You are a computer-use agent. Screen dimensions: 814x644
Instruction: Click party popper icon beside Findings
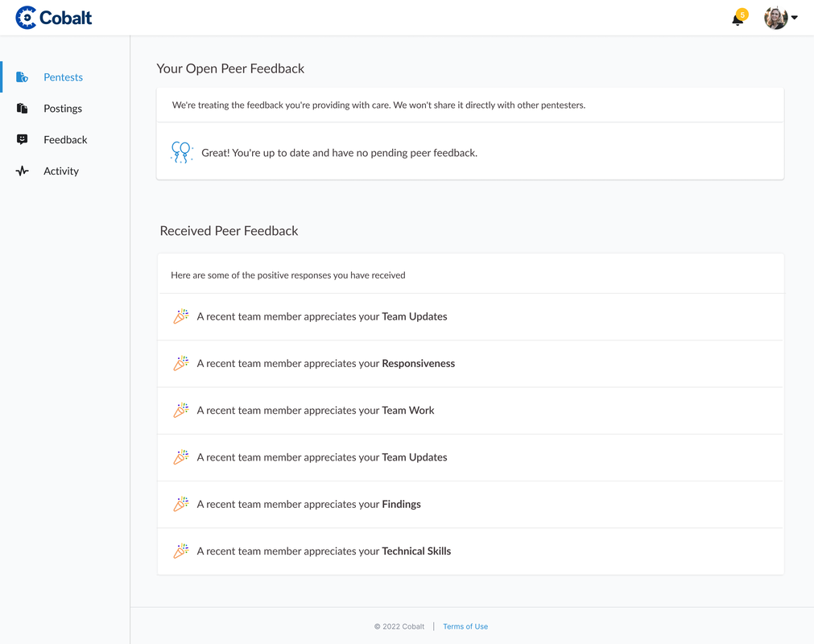pyautogui.click(x=181, y=504)
